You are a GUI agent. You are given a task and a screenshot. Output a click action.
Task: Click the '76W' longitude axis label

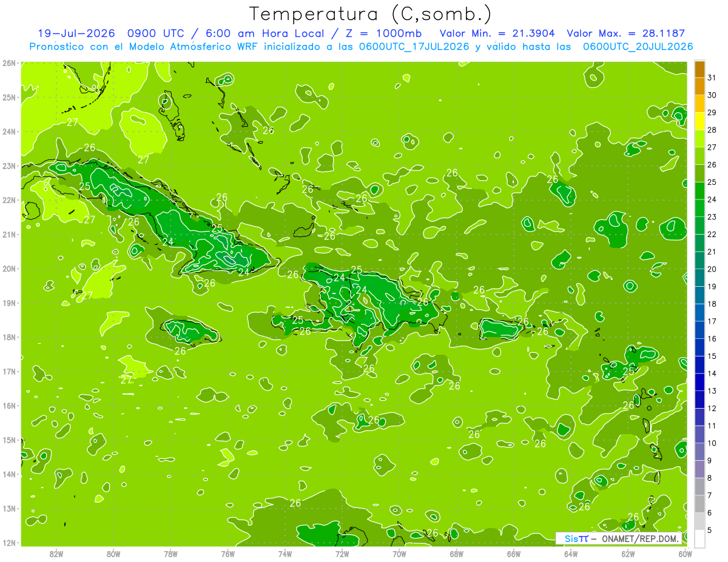click(x=227, y=554)
